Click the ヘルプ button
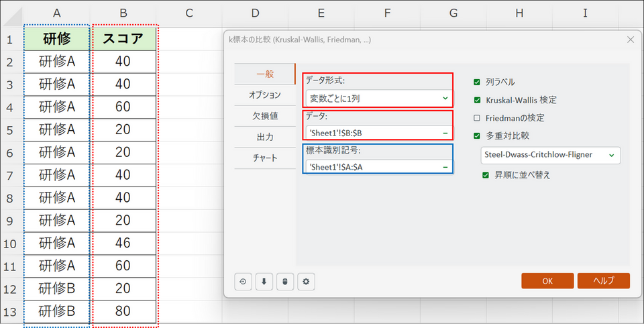644x328 pixels. (603, 281)
